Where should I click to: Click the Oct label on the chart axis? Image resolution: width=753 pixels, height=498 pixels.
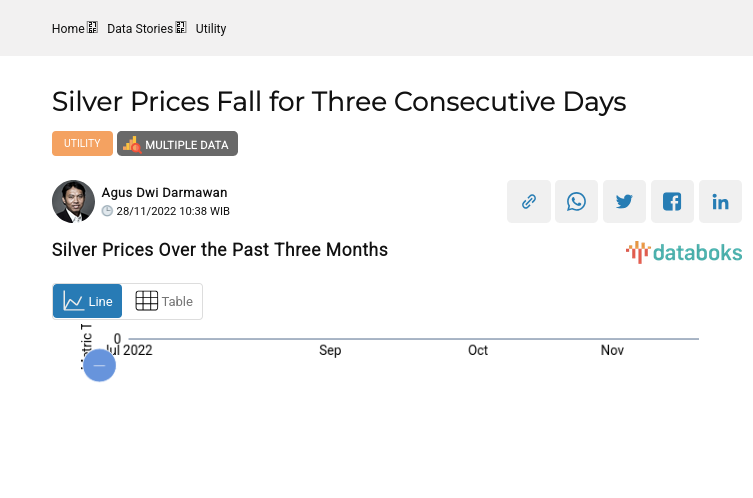tap(478, 350)
